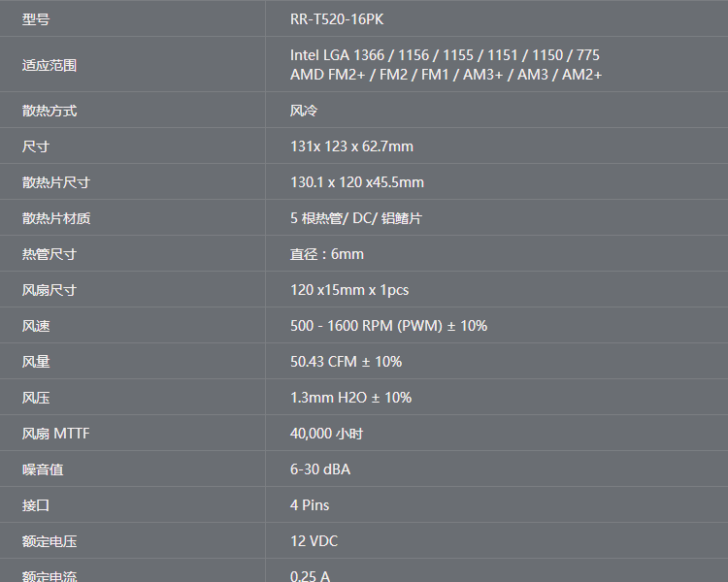Click the 50.43 CFM airflow value
The image size is (728, 582).
point(346,362)
